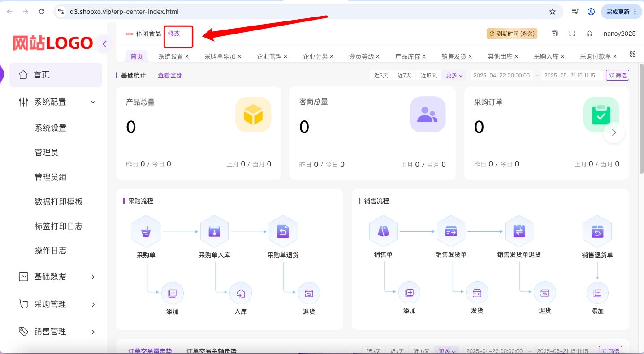Click the start date field 2025-04-22 00:00:00
The height and width of the screenshot is (354, 644).
(x=501, y=75)
